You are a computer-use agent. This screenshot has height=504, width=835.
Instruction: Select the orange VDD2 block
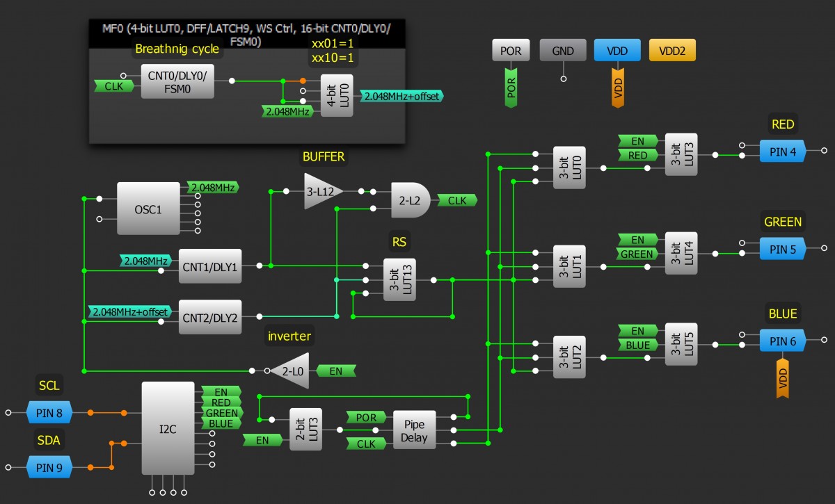click(x=671, y=51)
